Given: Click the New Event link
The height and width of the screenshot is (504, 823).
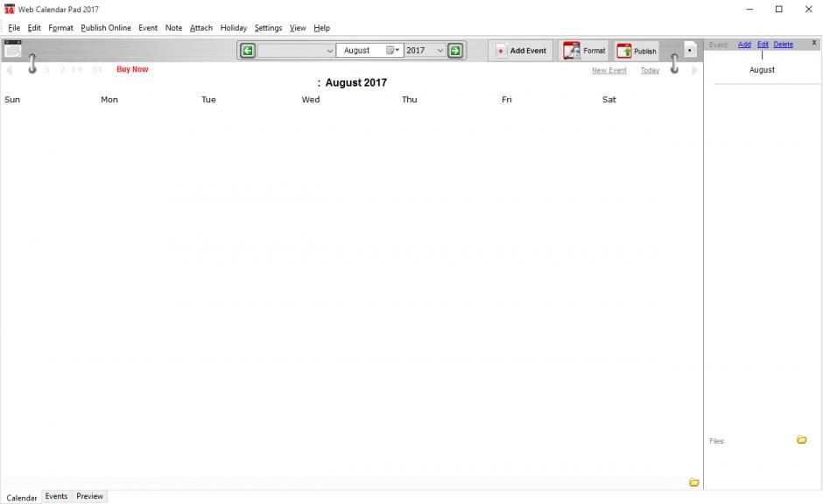Looking at the screenshot, I should 608,70.
